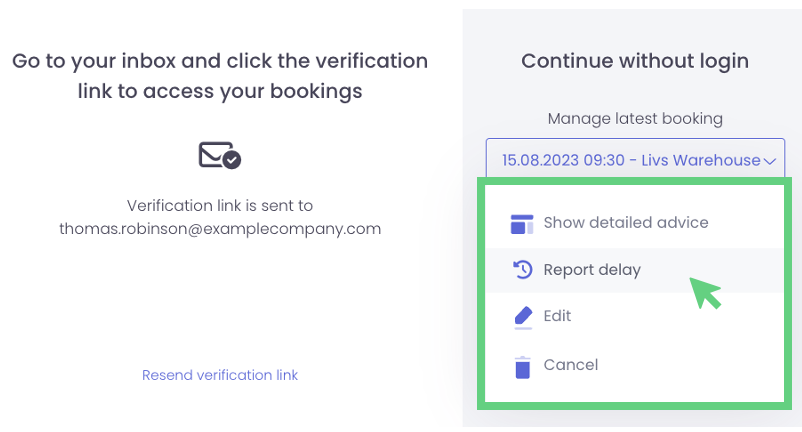Click the green arrow pointer annotation
Screen dimensions: 802x432
point(706,292)
